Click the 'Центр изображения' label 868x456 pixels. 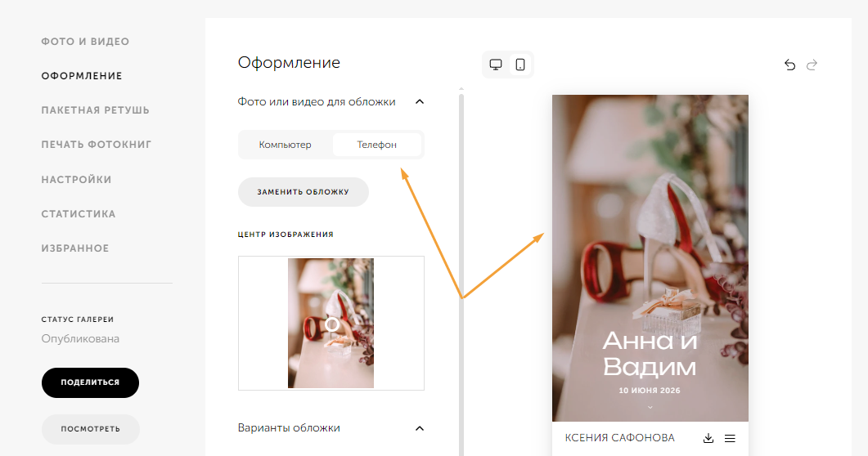(286, 235)
